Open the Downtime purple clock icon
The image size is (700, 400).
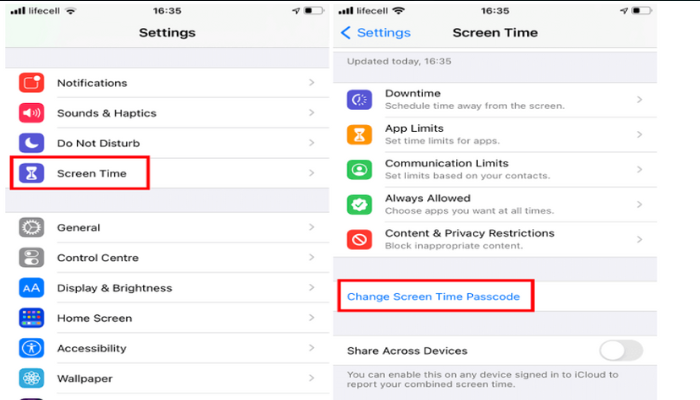click(359, 100)
